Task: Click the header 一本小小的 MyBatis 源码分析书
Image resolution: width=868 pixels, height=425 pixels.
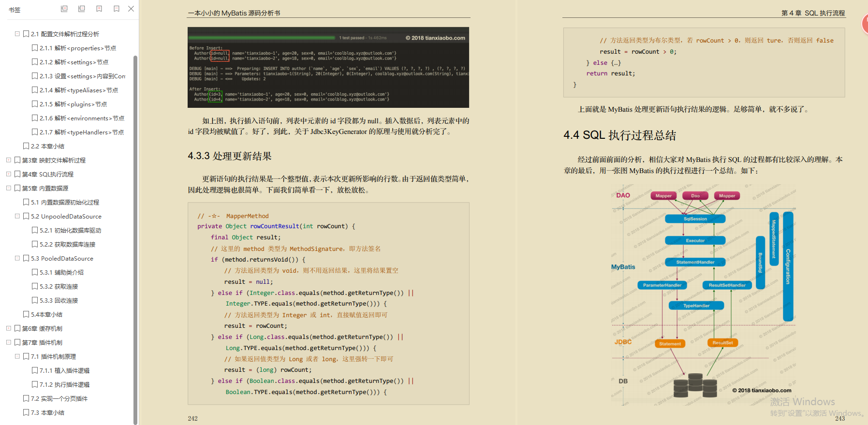Action: coord(234,13)
